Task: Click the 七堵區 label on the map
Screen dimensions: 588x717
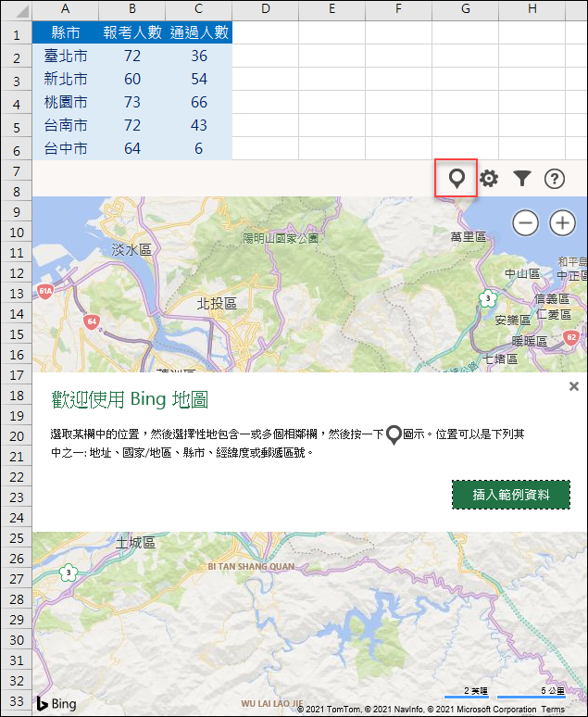Action: 500,358
